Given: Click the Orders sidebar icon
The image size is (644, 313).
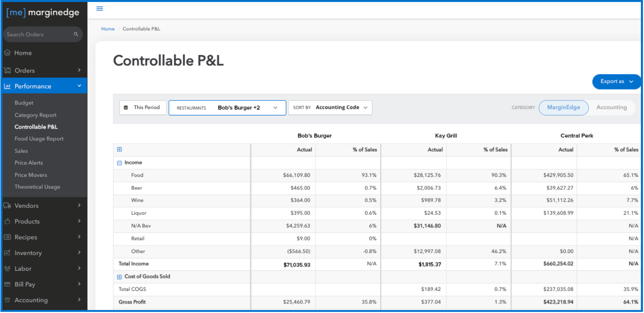Looking at the screenshot, I should (7, 70).
